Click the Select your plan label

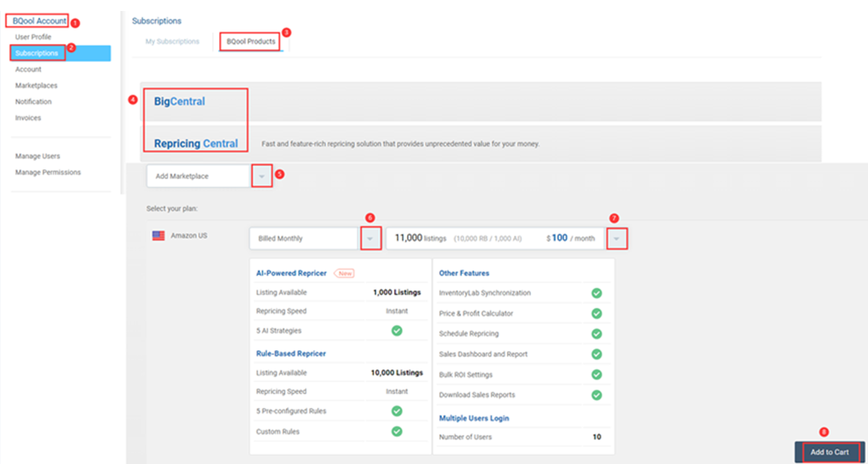point(170,209)
